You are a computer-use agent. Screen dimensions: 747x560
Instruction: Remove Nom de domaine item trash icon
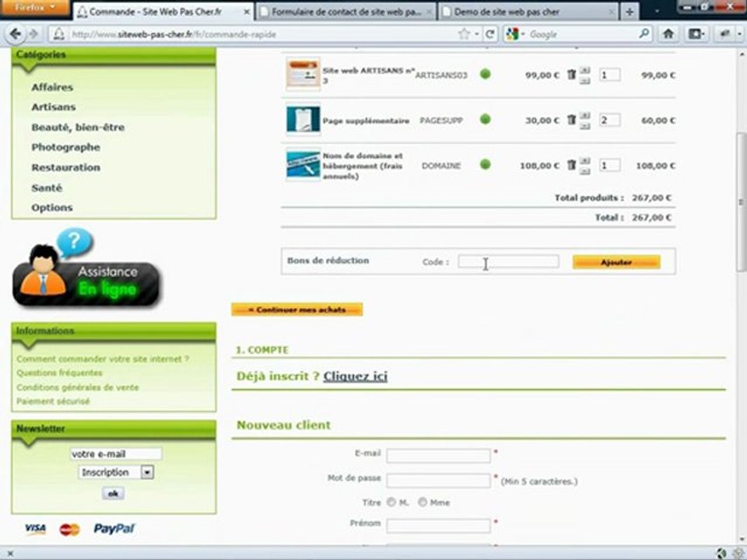[x=571, y=165]
